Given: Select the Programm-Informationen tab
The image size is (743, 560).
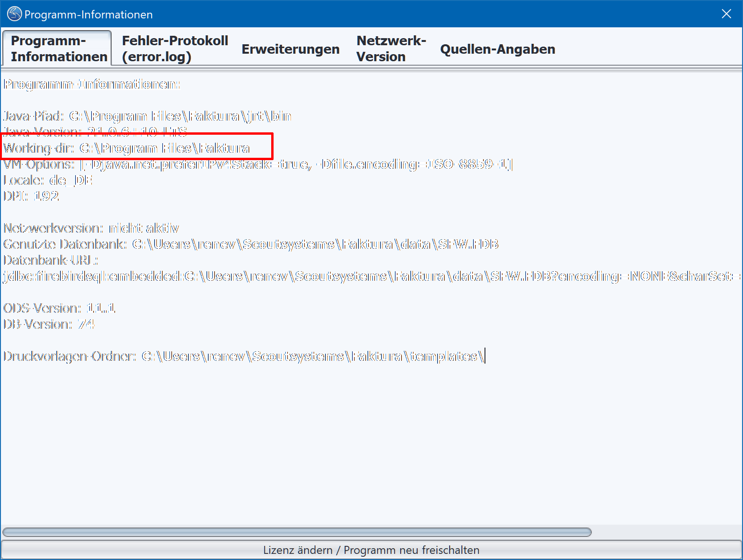Looking at the screenshot, I should point(59,49).
